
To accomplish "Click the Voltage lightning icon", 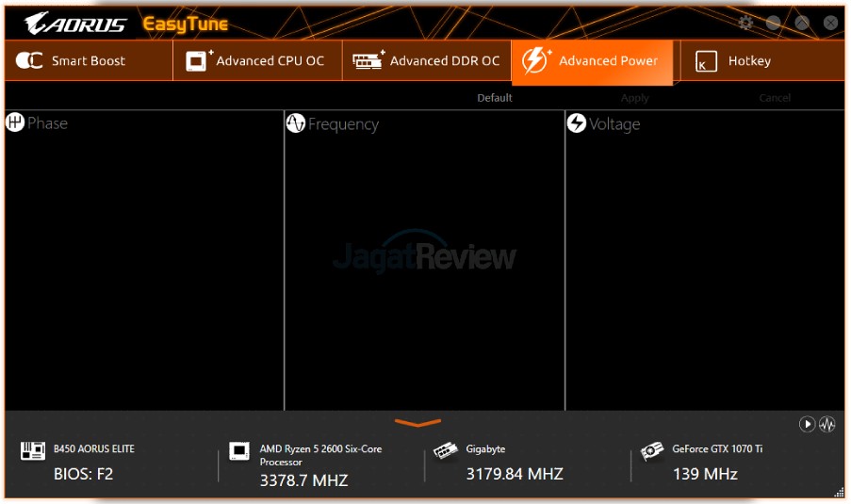I will click(577, 123).
